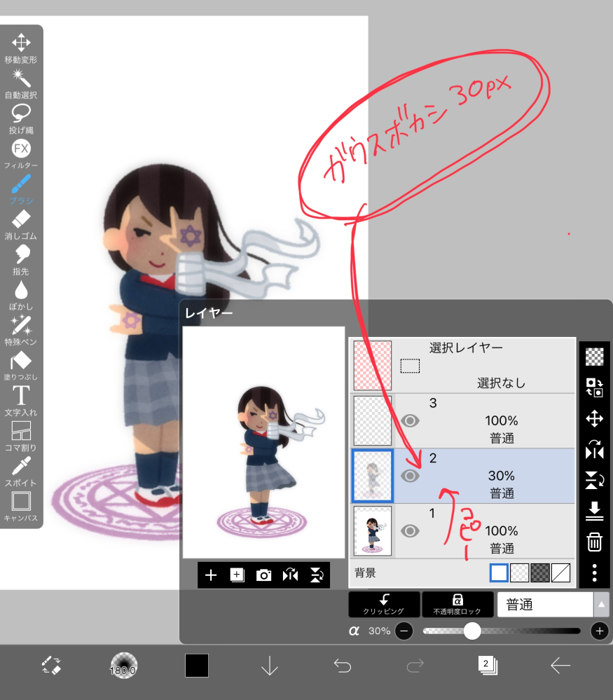Image resolution: width=613 pixels, height=700 pixels.
Task: Select the 自動選択 magic wand tool
Action: 21,83
